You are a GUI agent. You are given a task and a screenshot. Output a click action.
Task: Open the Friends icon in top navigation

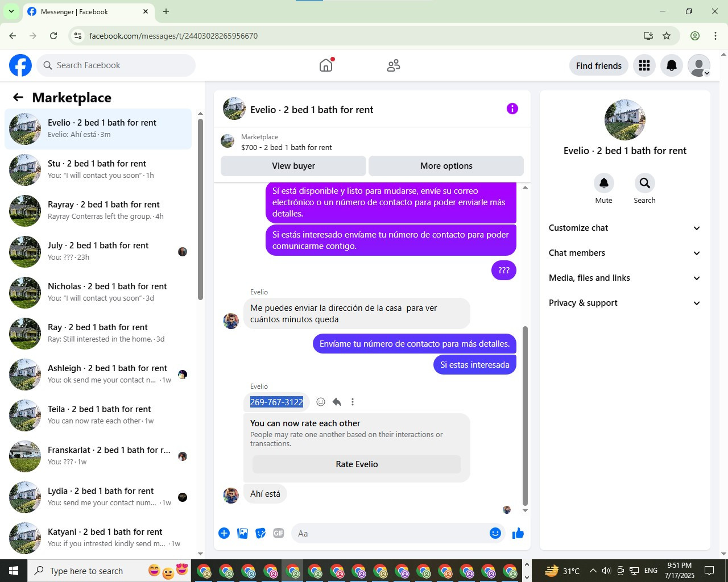[394, 65]
